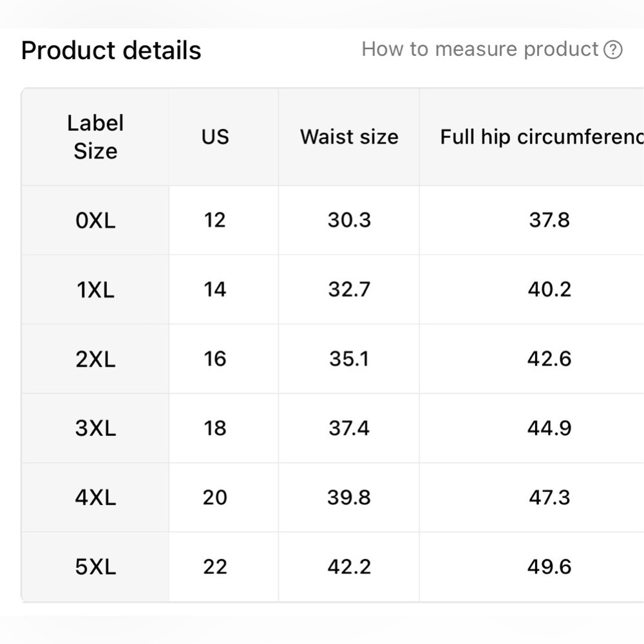644x644 pixels.
Task: Select the US column header
Action: 215,137
